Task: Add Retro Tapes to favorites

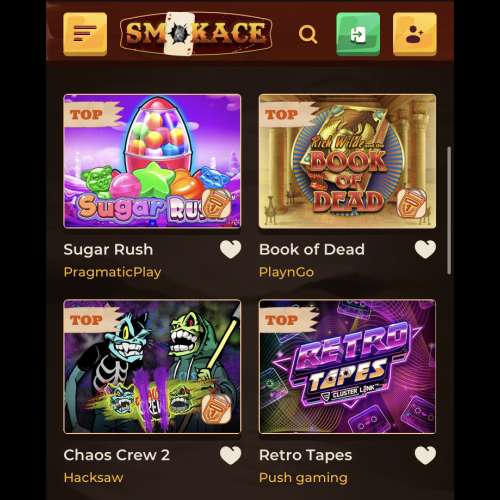Action: click(x=425, y=455)
